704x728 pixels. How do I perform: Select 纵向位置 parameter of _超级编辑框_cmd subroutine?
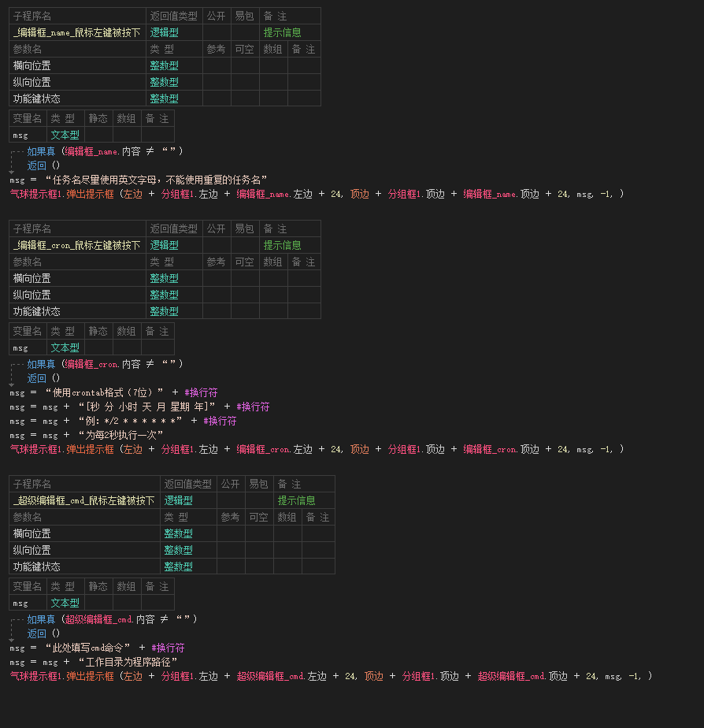click(x=31, y=550)
